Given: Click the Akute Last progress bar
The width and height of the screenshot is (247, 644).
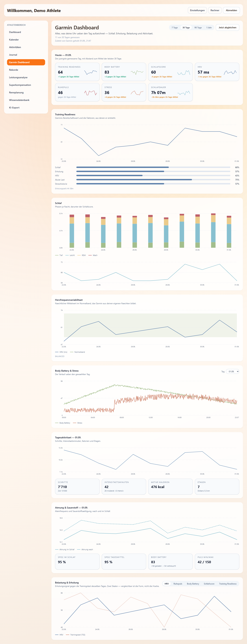Looking at the screenshot, I should click(153, 180).
